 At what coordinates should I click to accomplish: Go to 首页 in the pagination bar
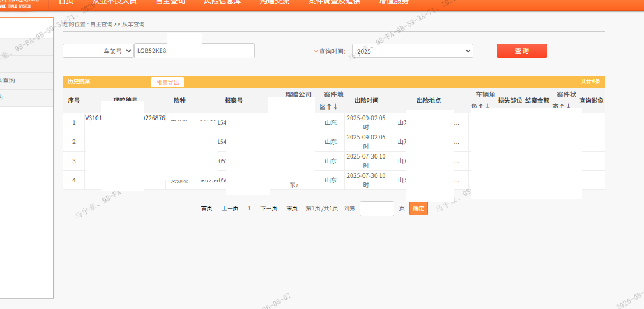click(207, 209)
